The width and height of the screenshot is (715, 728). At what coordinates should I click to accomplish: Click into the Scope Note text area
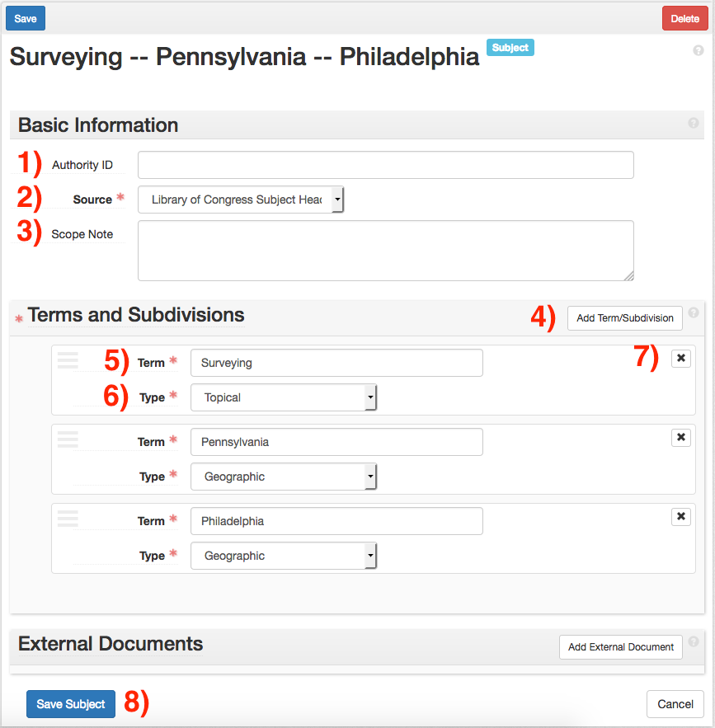tap(385, 251)
